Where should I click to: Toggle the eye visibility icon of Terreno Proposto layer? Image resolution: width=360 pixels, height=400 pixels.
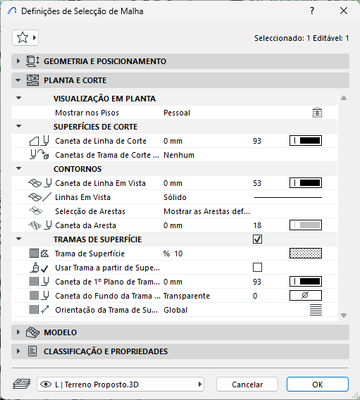coord(46,385)
